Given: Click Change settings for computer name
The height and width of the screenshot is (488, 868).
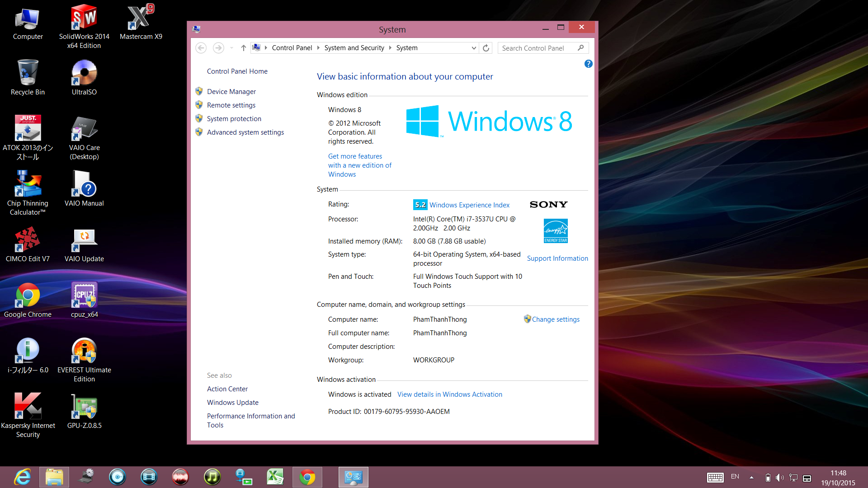Looking at the screenshot, I should pyautogui.click(x=556, y=319).
